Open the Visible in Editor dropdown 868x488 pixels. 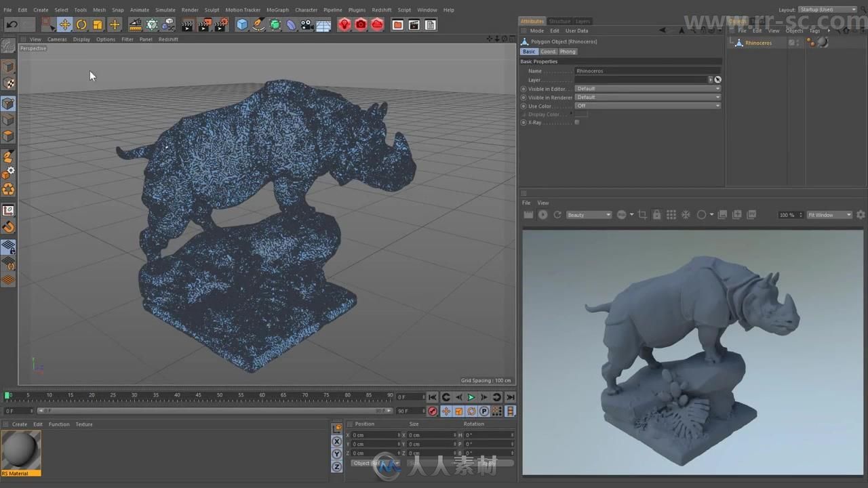coord(648,89)
